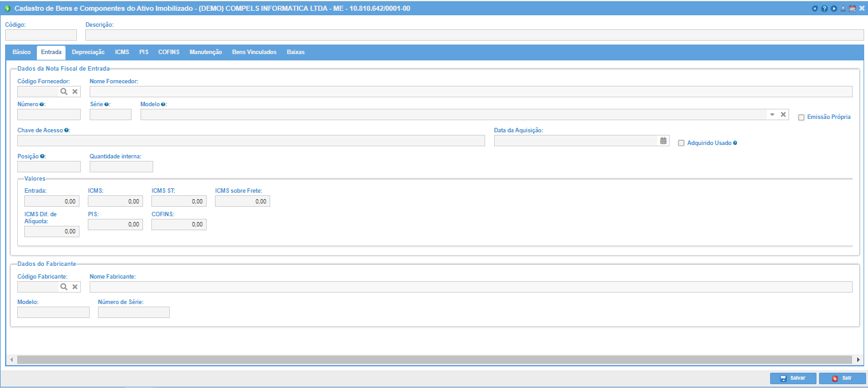Click help icon next to Posição label
Viewport: 868px width, 388px height.
[x=42, y=156]
